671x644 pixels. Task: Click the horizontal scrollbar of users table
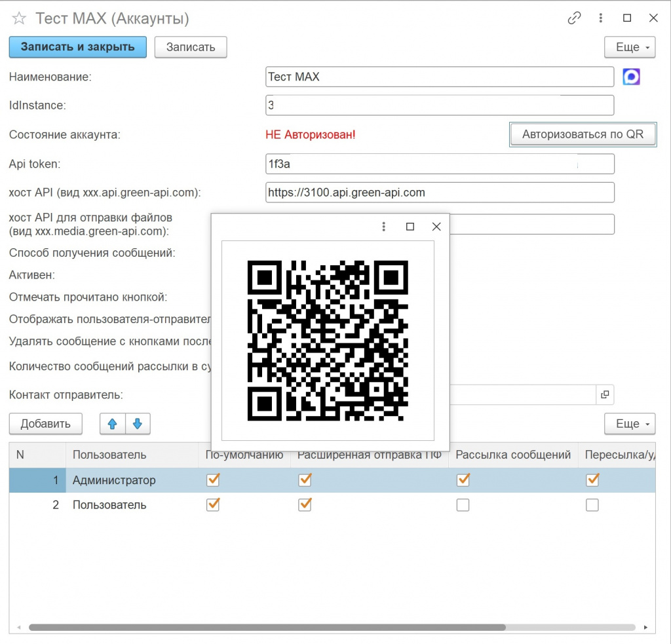[267, 628]
